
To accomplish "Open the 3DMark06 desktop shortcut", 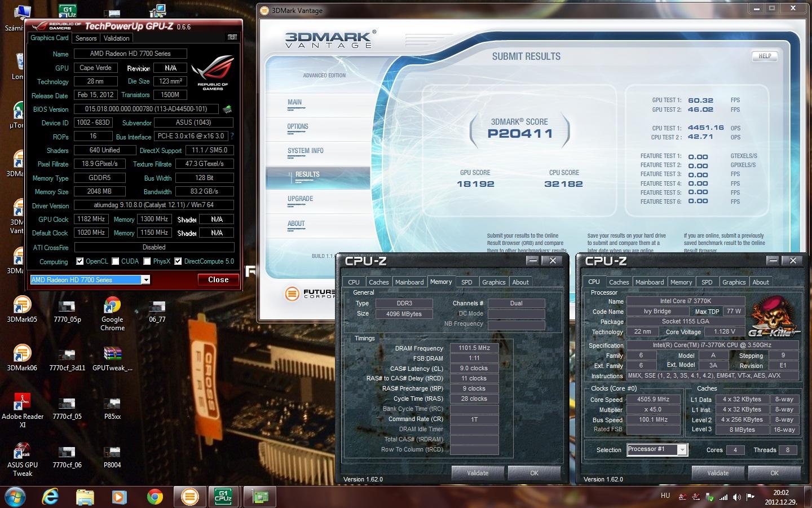I will click(22, 358).
